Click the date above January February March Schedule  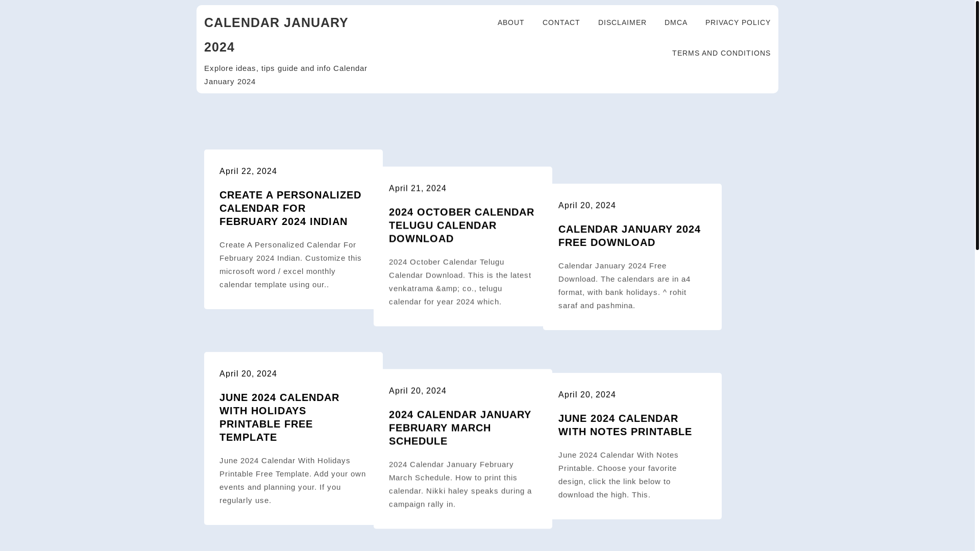pos(418,391)
